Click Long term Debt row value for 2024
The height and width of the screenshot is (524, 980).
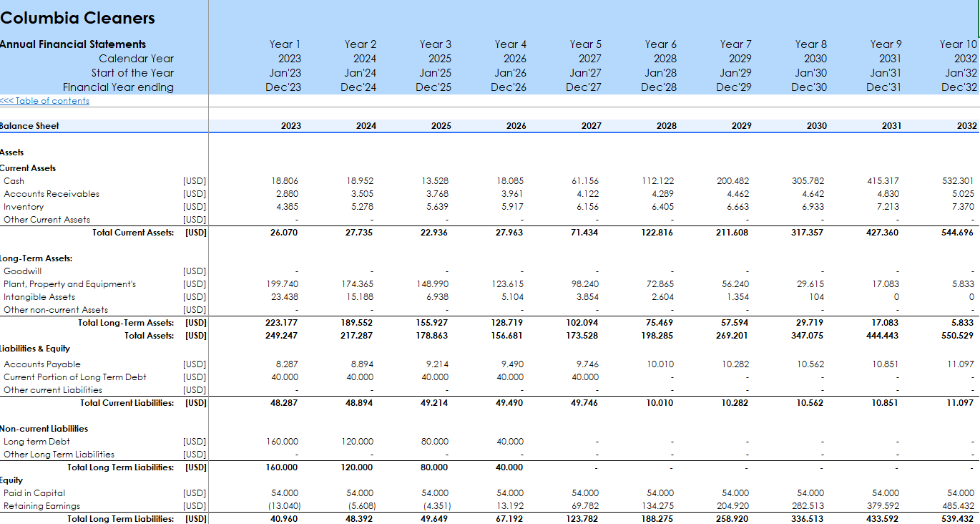(x=357, y=442)
